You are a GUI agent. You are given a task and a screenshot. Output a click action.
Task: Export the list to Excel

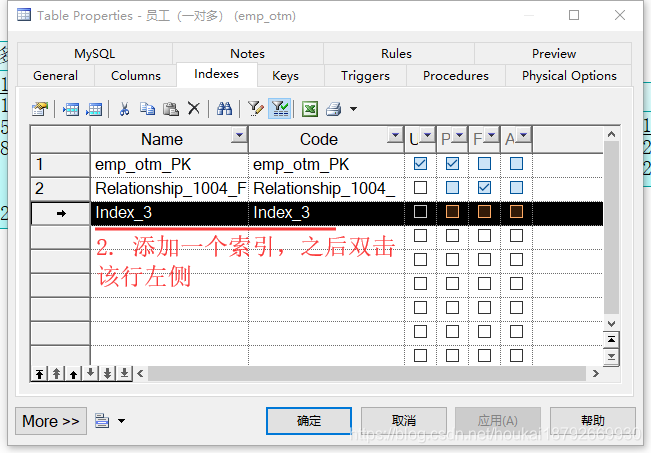[310, 109]
